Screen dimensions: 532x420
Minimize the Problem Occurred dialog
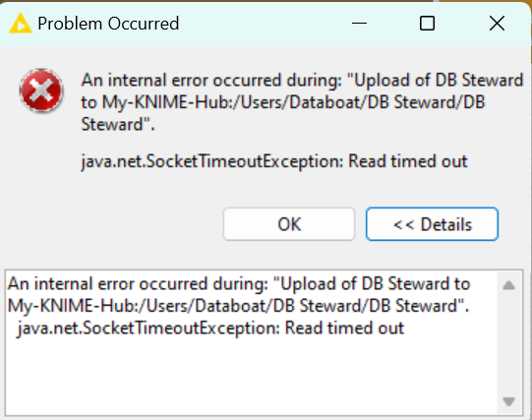click(359, 24)
